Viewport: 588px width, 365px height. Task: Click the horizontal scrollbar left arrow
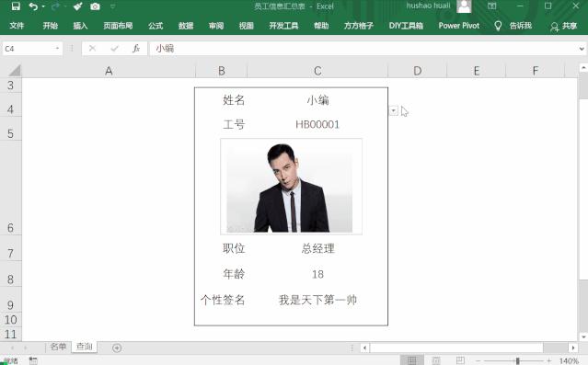(x=365, y=348)
